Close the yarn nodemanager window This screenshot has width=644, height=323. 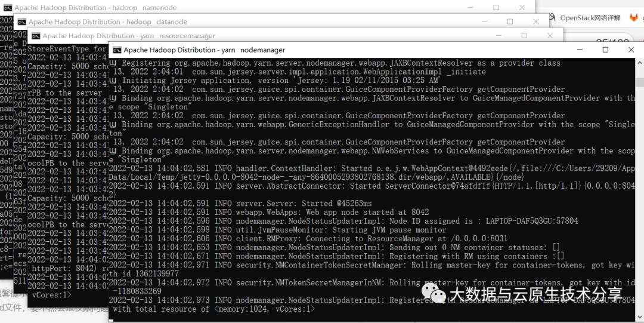[631, 50]
